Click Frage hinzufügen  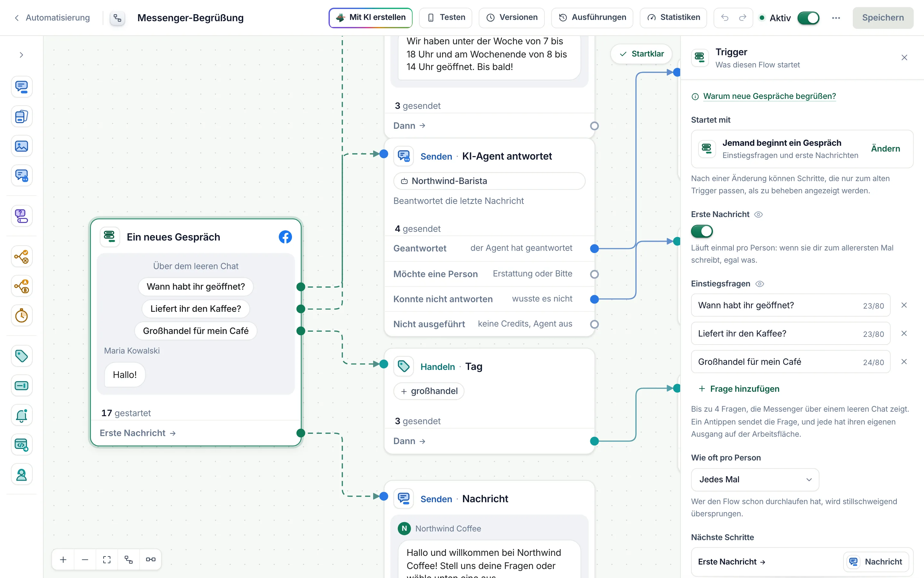[x=739, y=389]
